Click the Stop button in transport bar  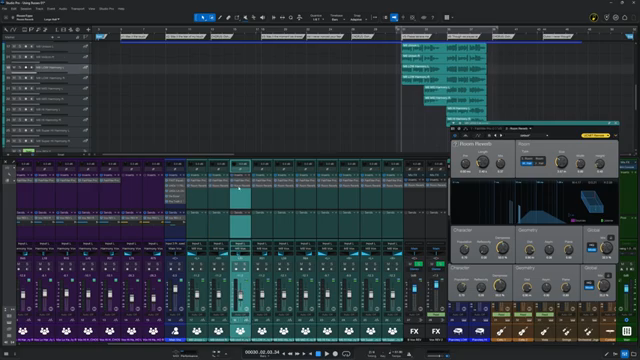coord(318,353)
